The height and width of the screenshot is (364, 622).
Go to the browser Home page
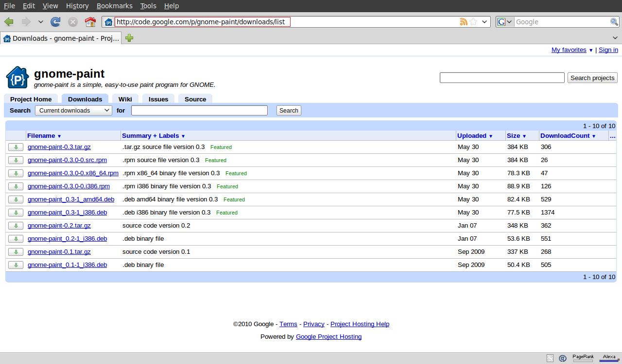click(90, 22)
